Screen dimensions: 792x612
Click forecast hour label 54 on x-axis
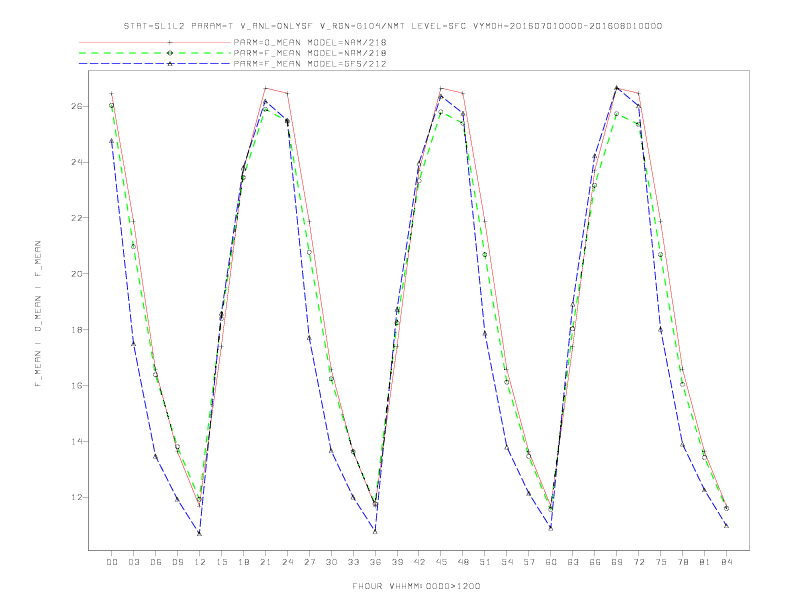pyautogui.click(x=507, y=562)
